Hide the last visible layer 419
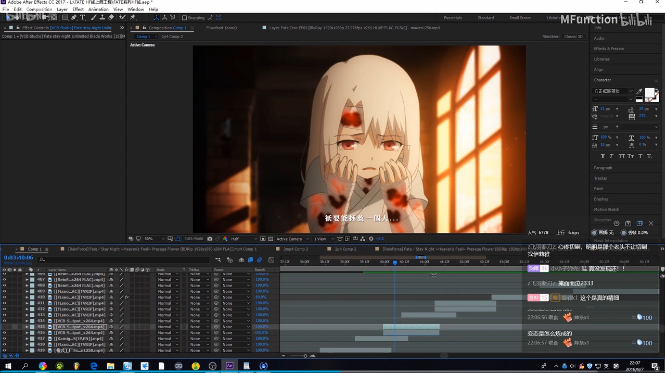Viewport: 665px width, 373px height. point(4,351)
